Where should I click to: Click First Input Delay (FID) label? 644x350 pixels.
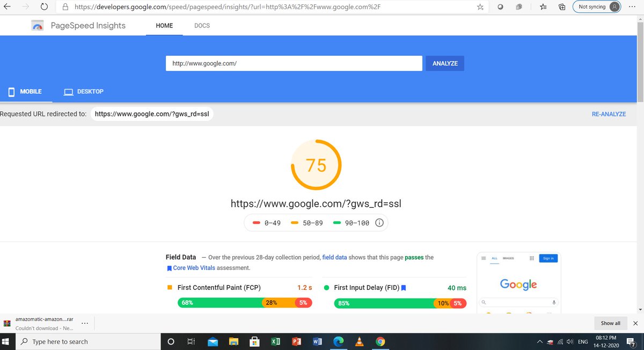(x=367, y=288)
